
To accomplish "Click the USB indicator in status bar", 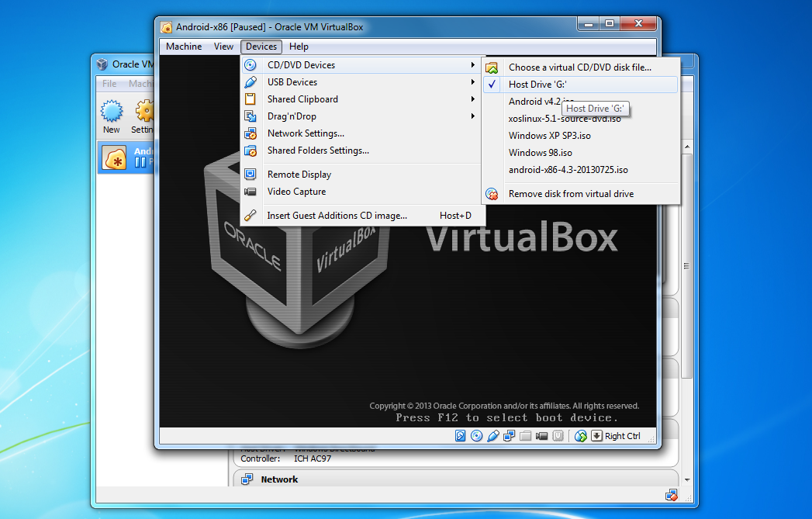I will (493, 436).
